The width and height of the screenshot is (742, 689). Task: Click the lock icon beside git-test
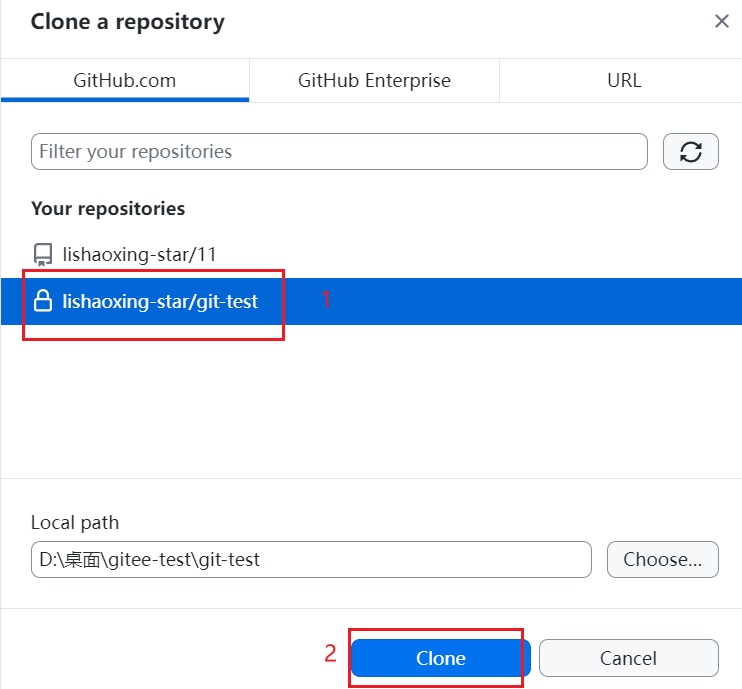[43, 301]
